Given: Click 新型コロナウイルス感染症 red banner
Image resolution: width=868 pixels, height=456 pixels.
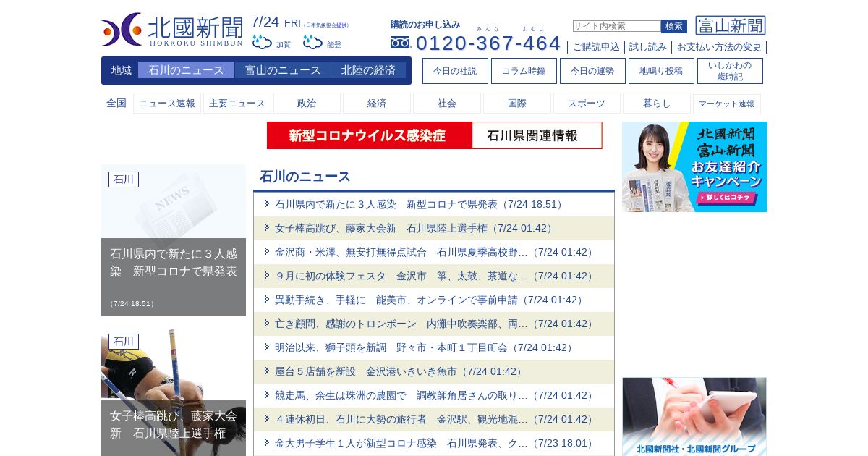Looking at the screenshot, I should coord(369,135).
